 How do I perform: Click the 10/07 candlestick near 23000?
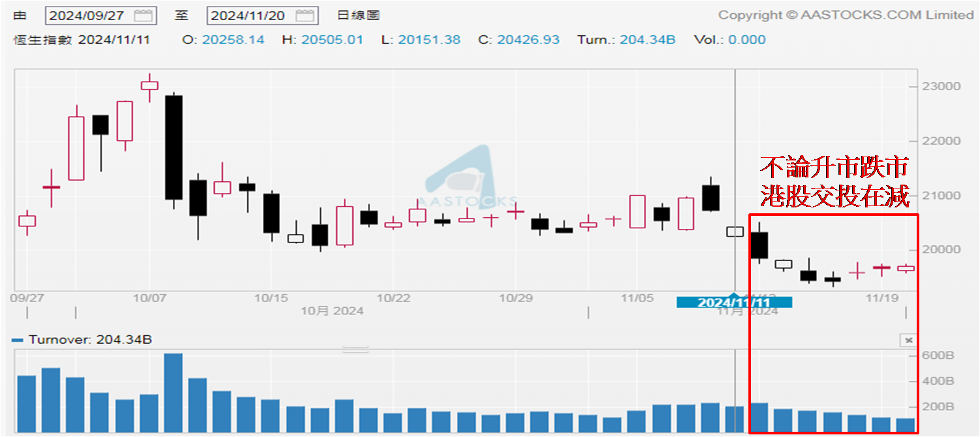tap(149, 85)
